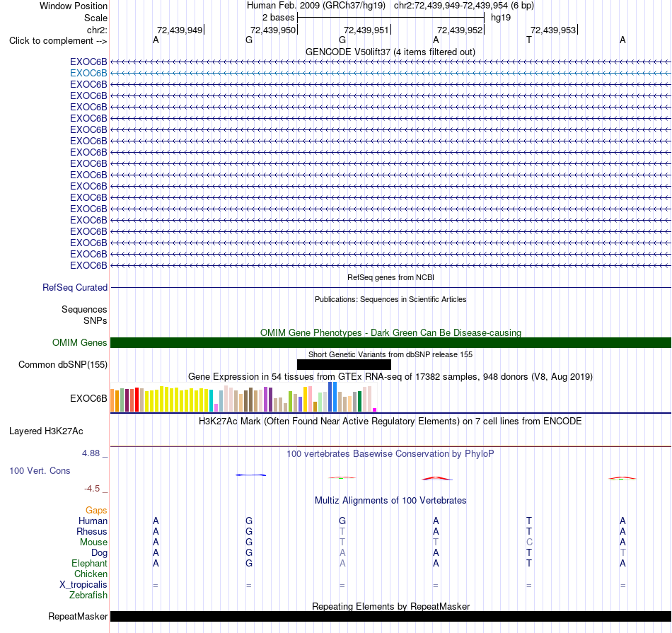This screenshot has width=672, height=633.
Task: Click the EXOC6B label beside the GTEx bar chart
Action: point(88,399)
